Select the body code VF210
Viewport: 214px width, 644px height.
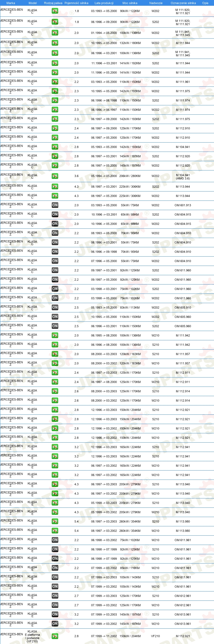[x=155, y=636]
